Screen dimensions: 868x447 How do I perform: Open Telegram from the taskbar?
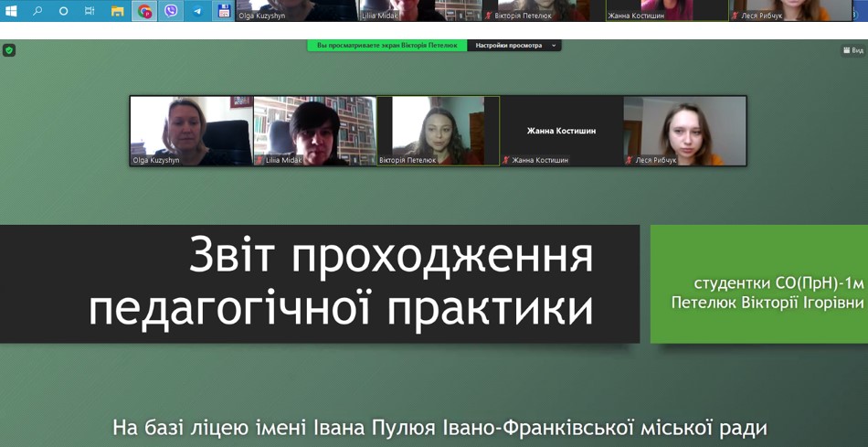pyautogui.click(x=197, y=11)
